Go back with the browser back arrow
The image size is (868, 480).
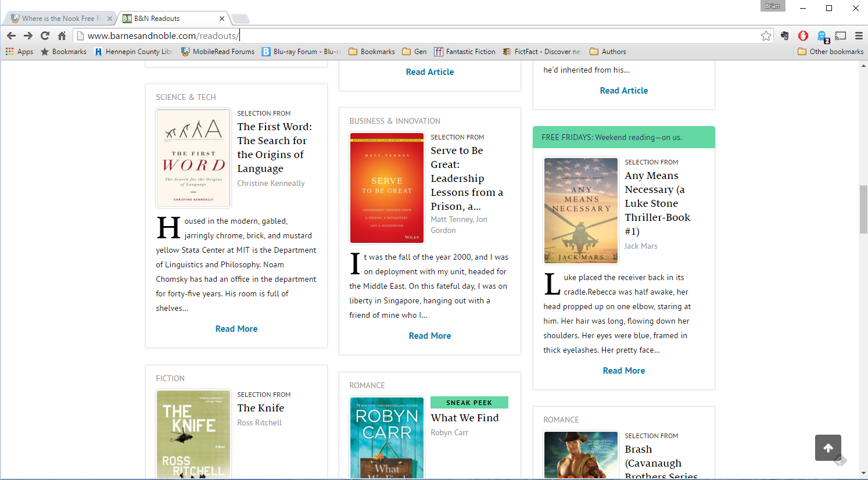coord(11,35)
